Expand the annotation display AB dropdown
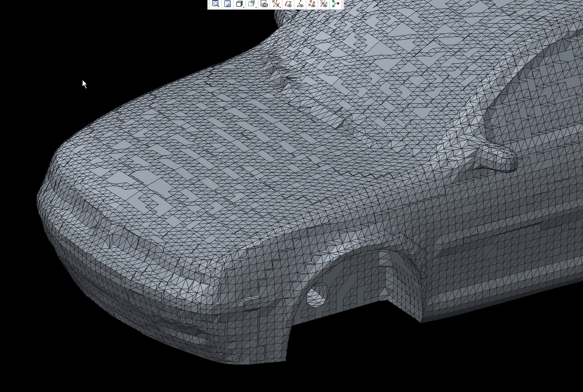583x392 pixels. coord(252,4)
